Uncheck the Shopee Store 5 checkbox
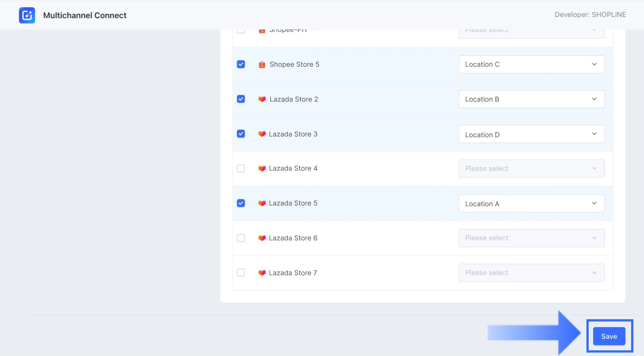 pyautogui.click(x=241, y=64)
